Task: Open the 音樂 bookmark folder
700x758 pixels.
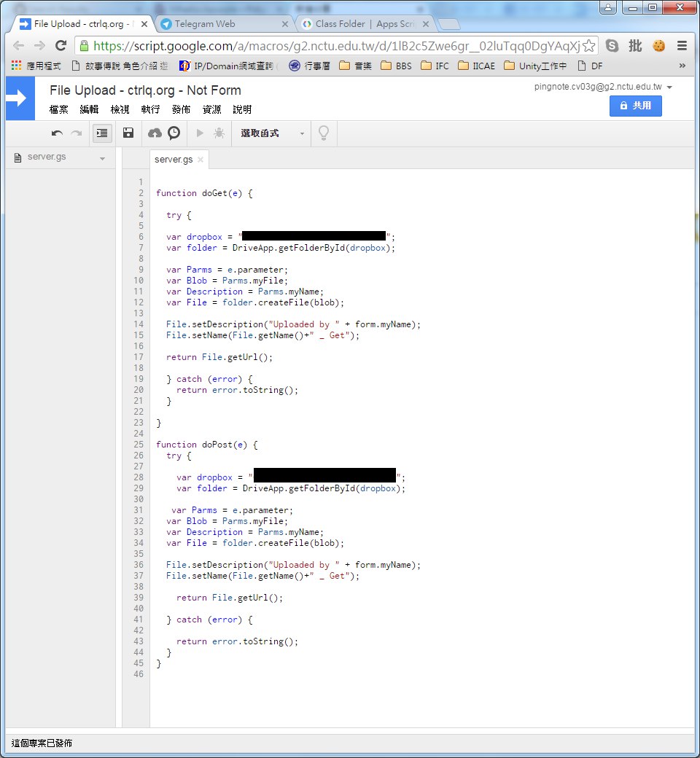Action: [x=356, y=66]
